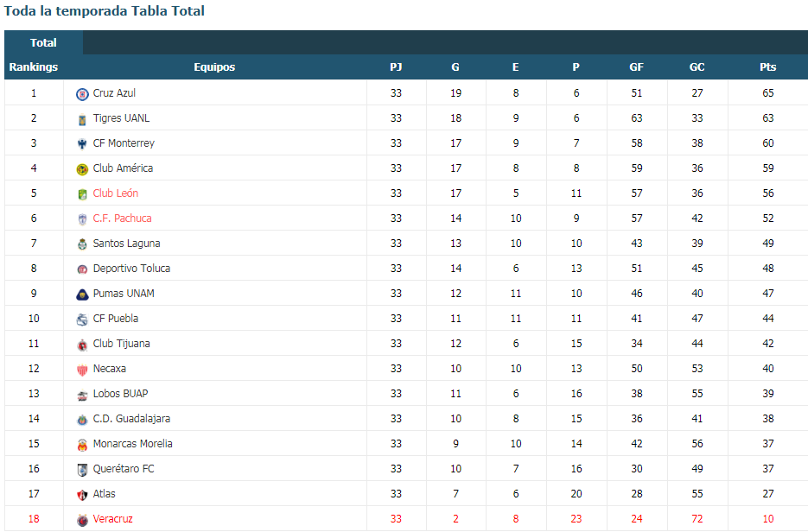Viewport: 808px width, 532px height.
Task: Click the Deportivo Toluca team name
Action: [131, 269]
